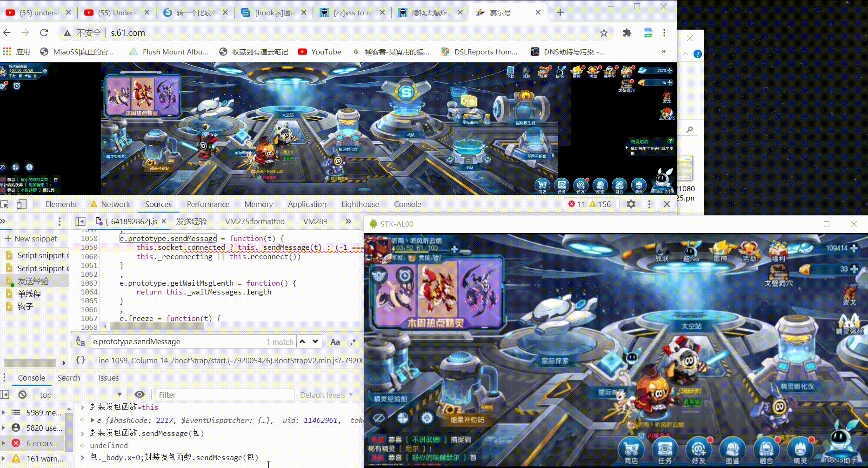Toggle regular expression search option

[x=353, y=342]
